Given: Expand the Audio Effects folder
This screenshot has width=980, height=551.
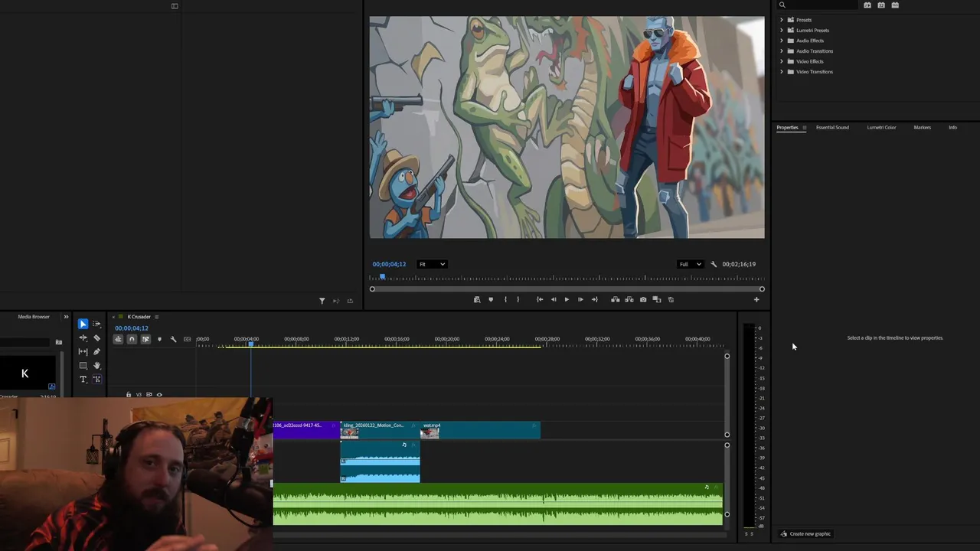Looking at the screenshot, I should [782, 41].
